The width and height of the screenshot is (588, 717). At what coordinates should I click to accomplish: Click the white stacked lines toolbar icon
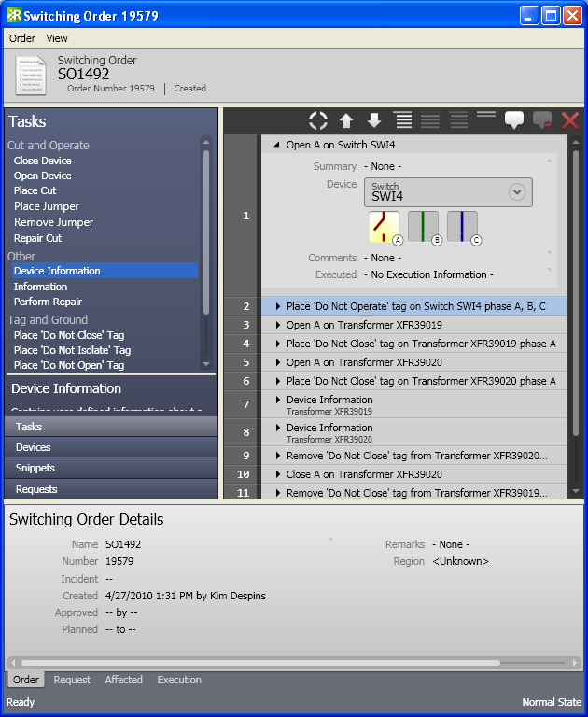[x=402, y=120]
